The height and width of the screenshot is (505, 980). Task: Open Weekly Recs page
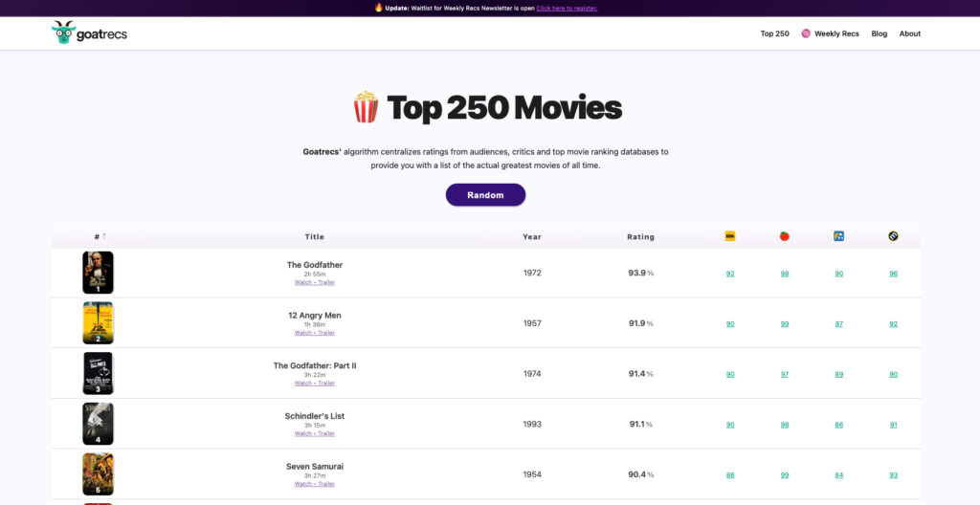836,33
